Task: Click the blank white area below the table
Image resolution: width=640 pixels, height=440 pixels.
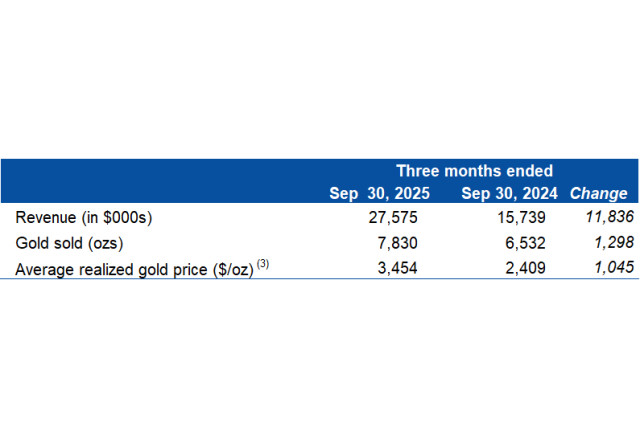Action: 320,360
